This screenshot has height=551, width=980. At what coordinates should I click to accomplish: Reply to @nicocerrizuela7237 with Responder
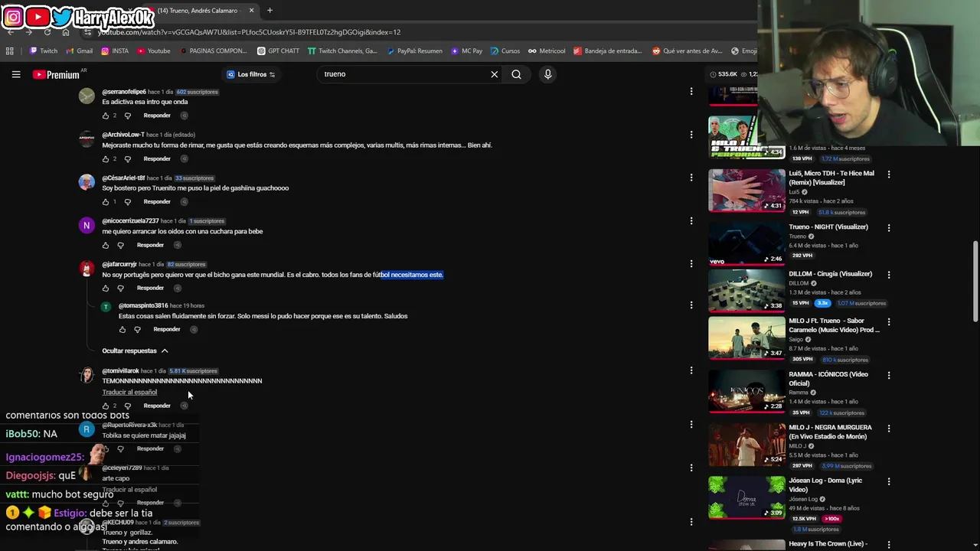(150, 246)
